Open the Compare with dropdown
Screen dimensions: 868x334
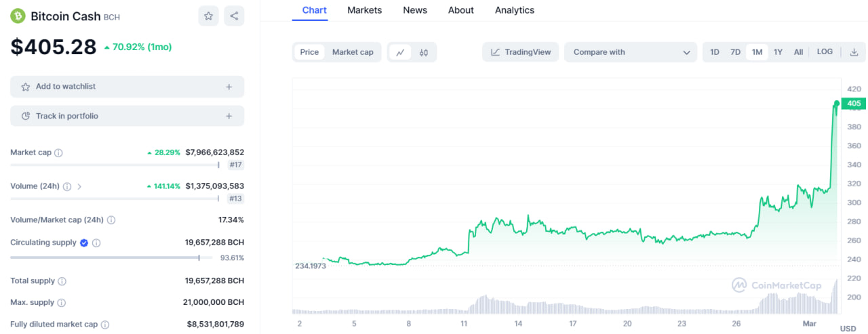pyautogui.click(x=630, y=52)
